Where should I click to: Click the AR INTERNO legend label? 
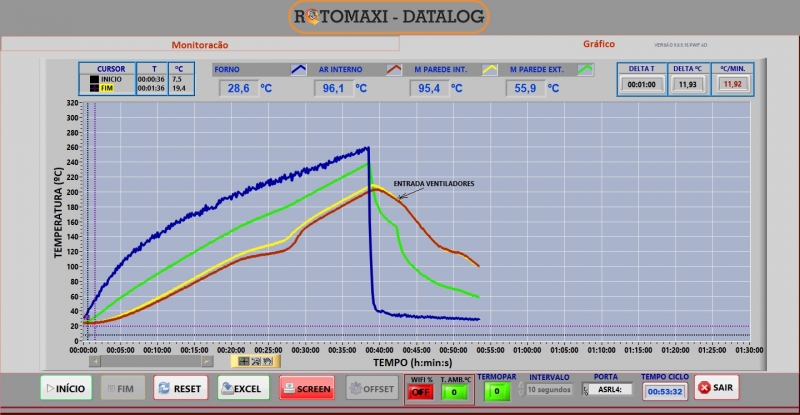pyautogui.click(x=340, y=69)
